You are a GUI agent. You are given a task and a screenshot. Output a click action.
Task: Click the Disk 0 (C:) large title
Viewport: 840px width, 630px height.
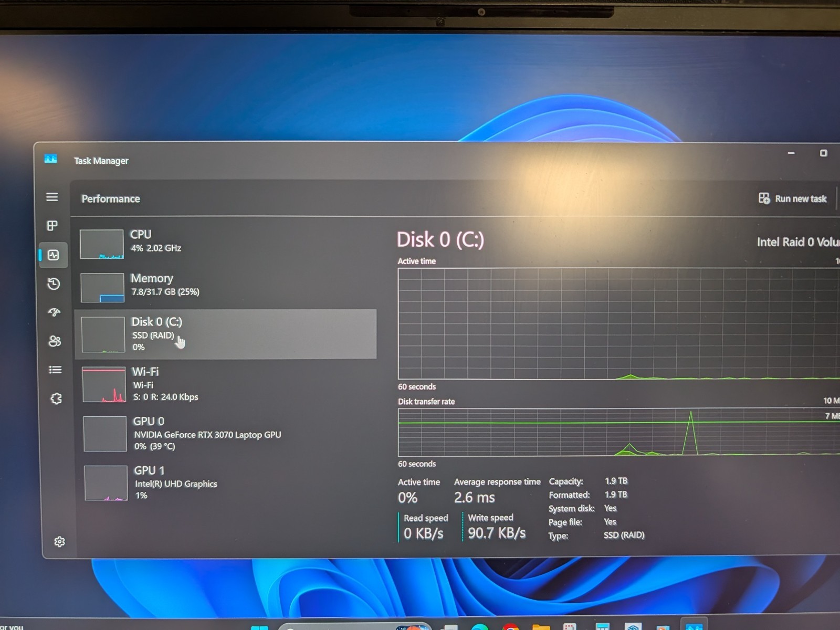point(440,240)
